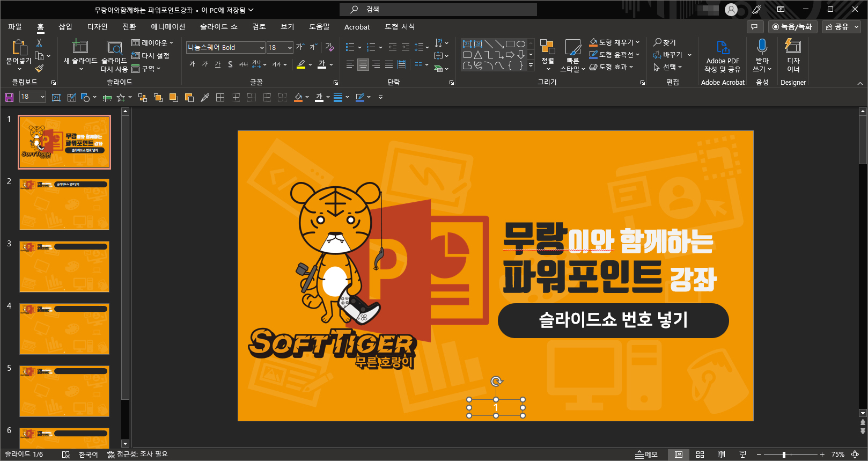Click the Format Painter brush icon
The width and height of the screenshot is (868, 461).
point(39,68)
